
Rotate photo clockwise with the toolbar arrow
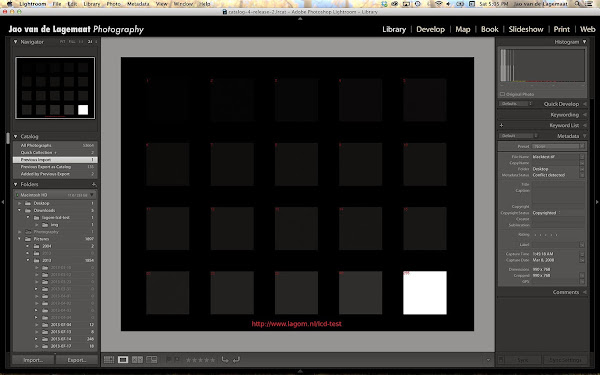click(x=236, y=360)
